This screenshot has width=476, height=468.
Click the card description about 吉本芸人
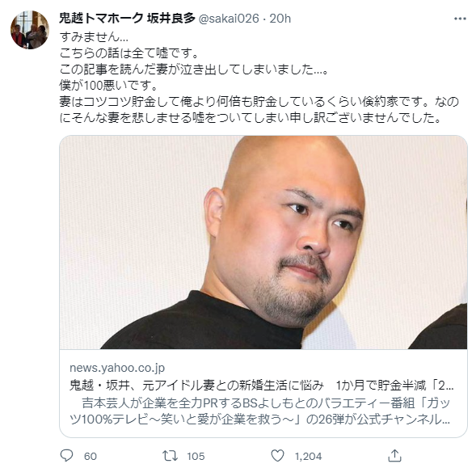tap(260, 411)
